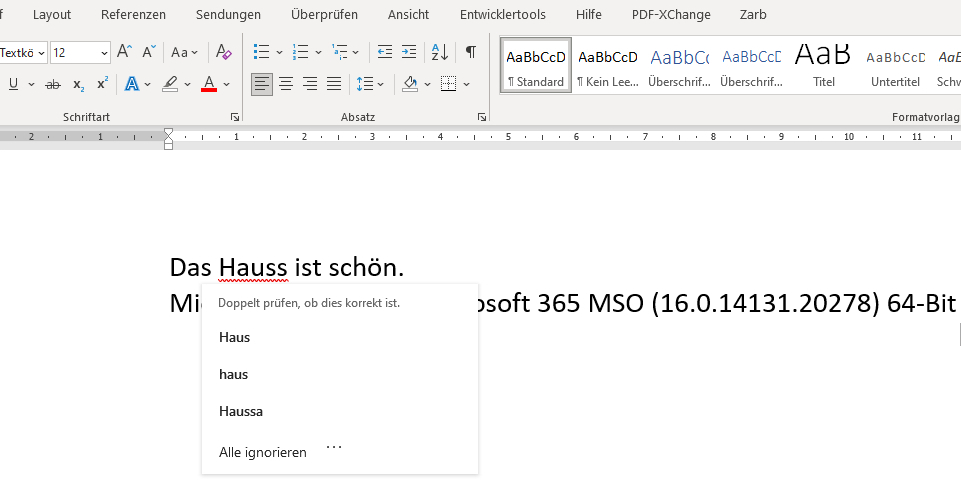The width and height of the screenshot is (961, 489).
Task: Increase paragraph indent
Action: tap(409, 51)
